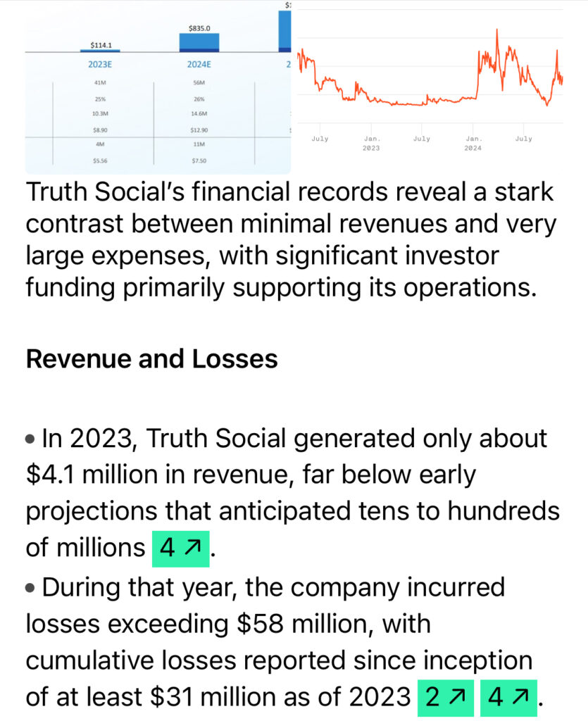Open citation 4 after "of millions"
Image resolution: width=588 pixels, height=721 pixels.
(181, 548)
